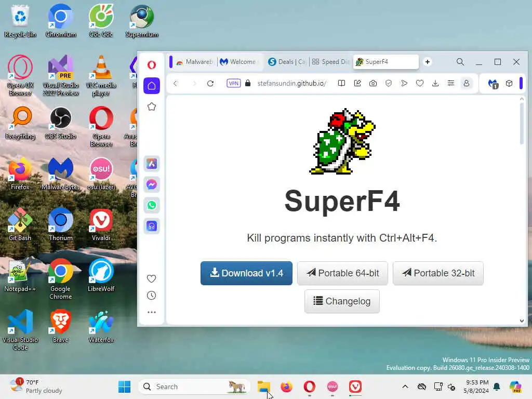Toggle the Opera VPN badge
The width and height of the screenshot is (532, 399).
[x=233, y=84]
